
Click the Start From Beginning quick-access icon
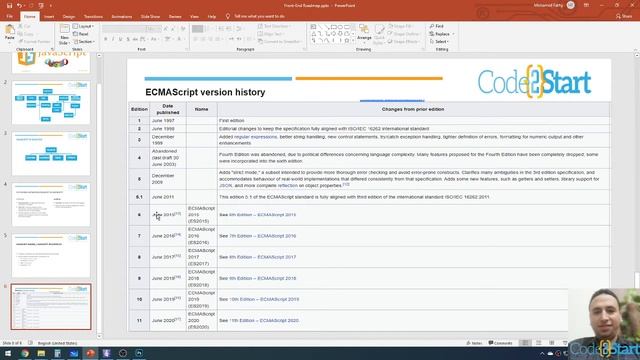(41, 6)
